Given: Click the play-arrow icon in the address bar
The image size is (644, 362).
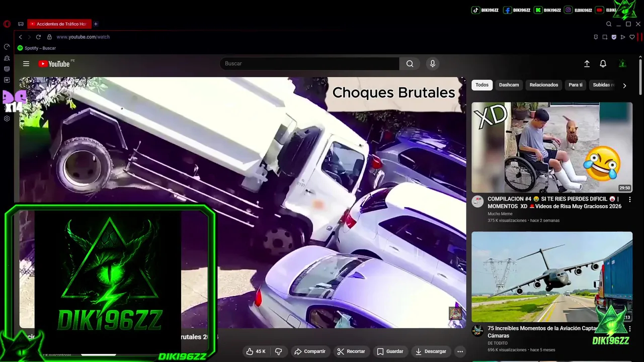Looking at the screenshot, I should coord(623,37).
